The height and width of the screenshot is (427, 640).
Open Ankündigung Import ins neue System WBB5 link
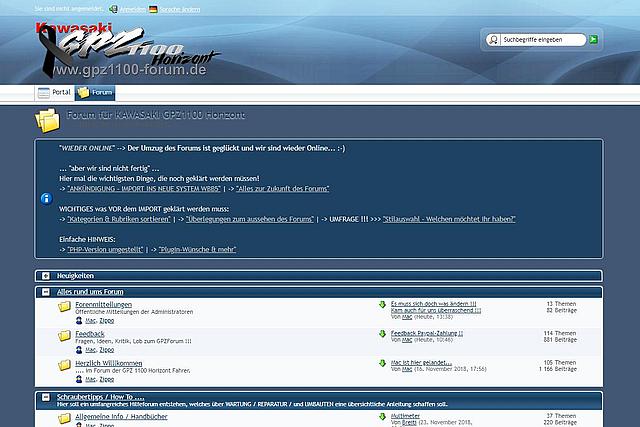pos(144,189)
